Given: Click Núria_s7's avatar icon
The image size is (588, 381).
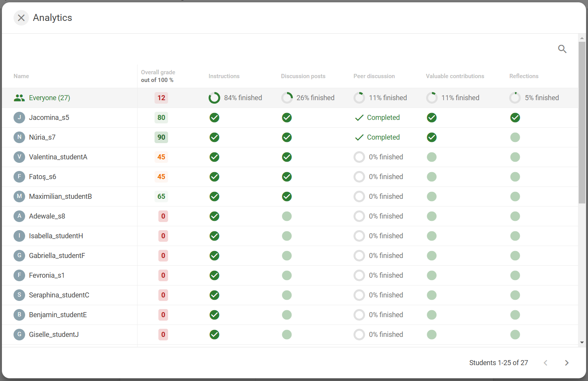Looking at the screenshot, I should coord(19,137).
